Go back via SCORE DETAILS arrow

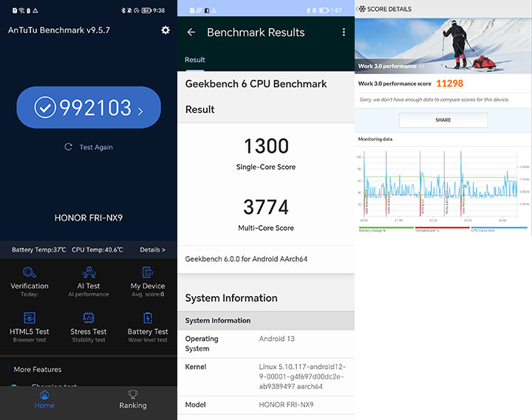tap(358, 9)
